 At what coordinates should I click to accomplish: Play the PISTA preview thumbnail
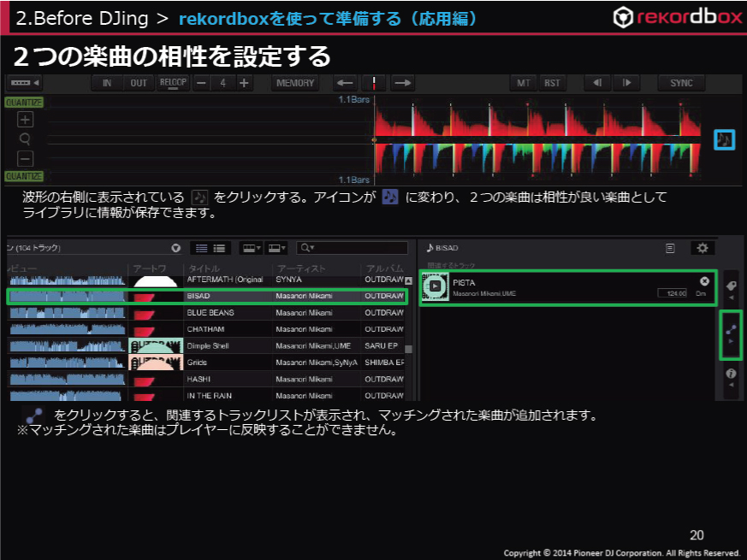(435, 286)
